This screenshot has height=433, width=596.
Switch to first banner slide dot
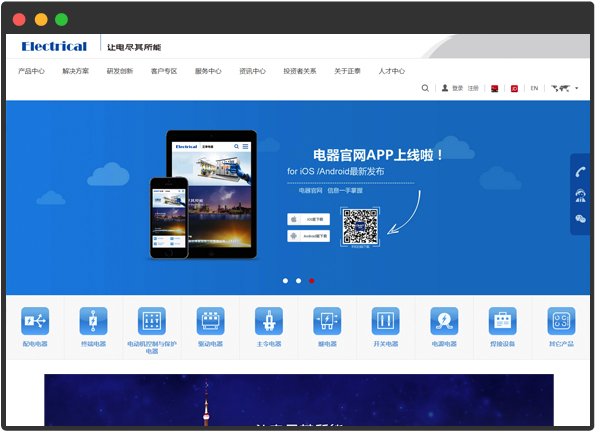285,281
